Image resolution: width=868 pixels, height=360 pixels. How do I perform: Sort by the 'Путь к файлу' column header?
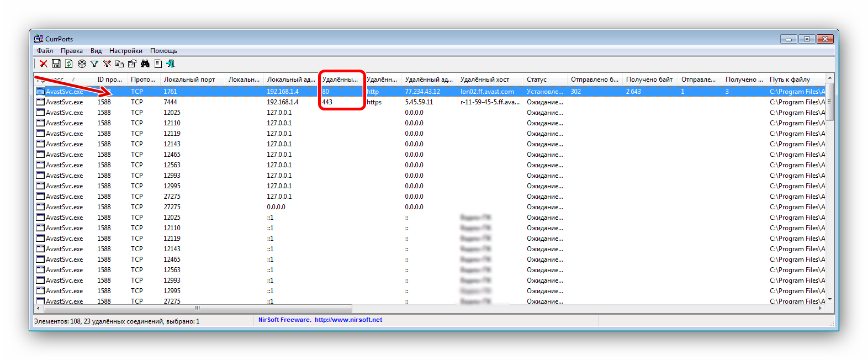click(x=796, y=80)
